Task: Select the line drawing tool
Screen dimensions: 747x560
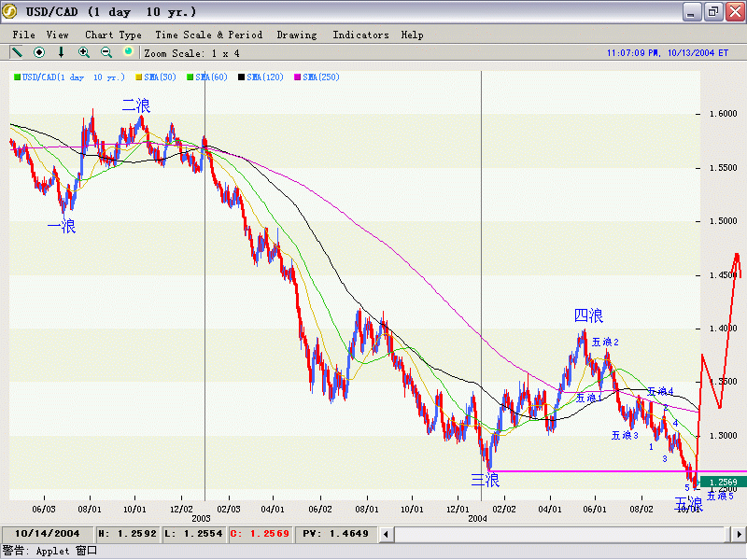Action: [17, 52]
